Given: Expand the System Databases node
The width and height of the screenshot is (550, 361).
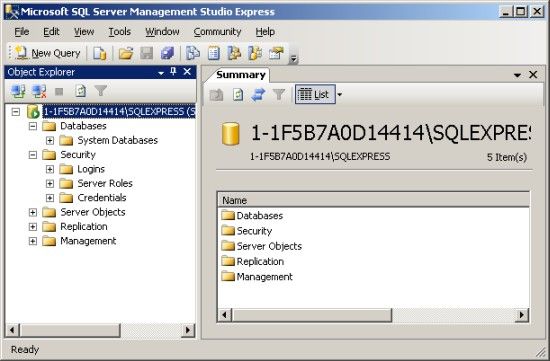Looking at the screenshot, I should 50,140.
